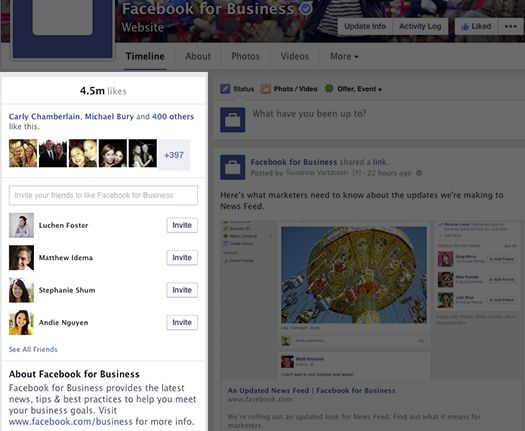
Task: Click the verified badge beside Facebook for Business
Action: (306, 8)
